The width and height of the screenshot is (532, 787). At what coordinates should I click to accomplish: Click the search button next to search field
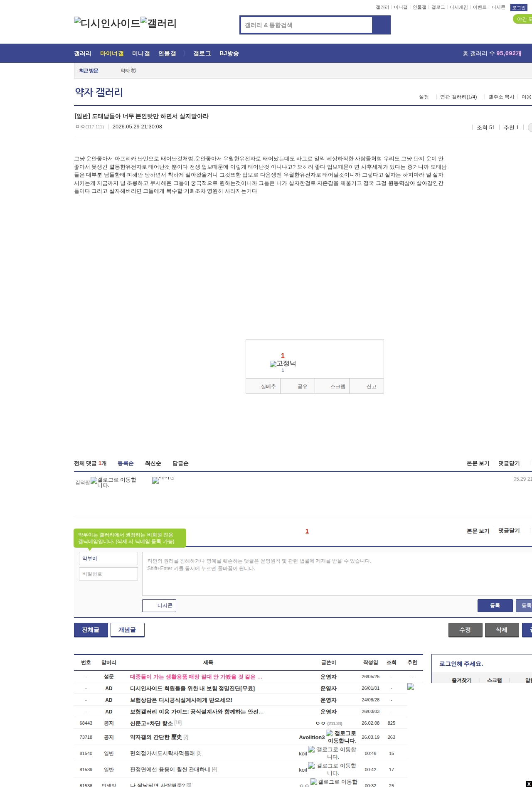pyautogui.click(x=381, y=25)
